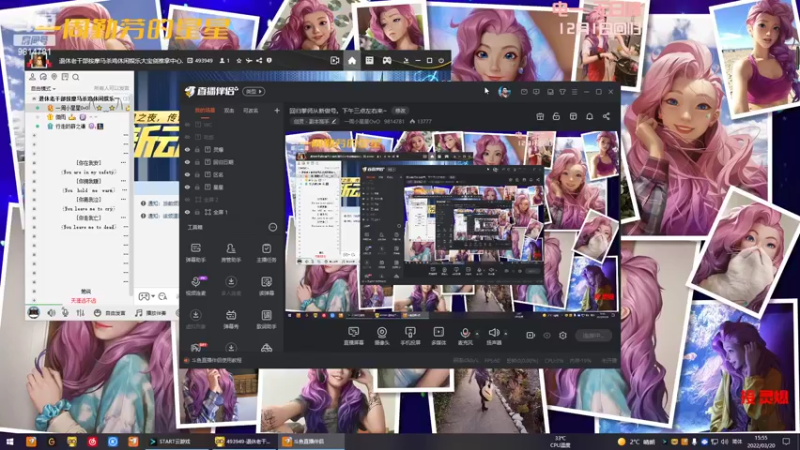This screenshot has height=450, width=800.
Task: Toggle visibility of topmost scene layer
Action: pos(187,124)
